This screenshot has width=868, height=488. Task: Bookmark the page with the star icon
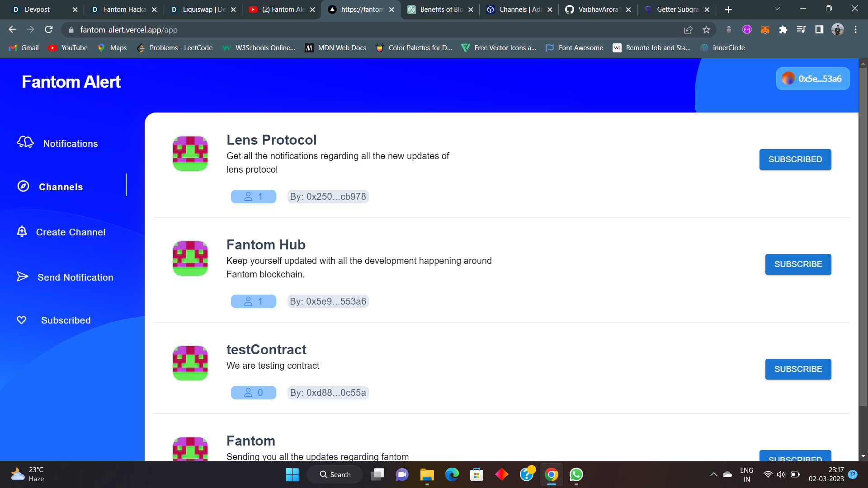[x=706, y=30]
